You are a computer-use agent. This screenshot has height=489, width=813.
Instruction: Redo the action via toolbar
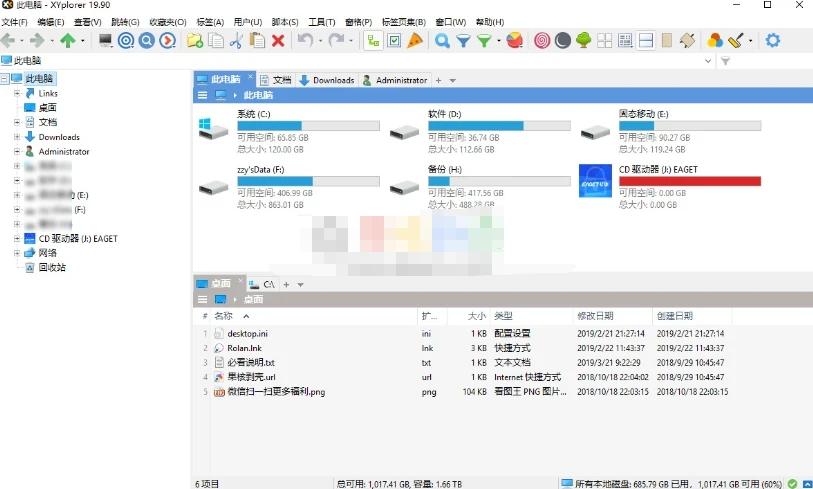point(336,39)
